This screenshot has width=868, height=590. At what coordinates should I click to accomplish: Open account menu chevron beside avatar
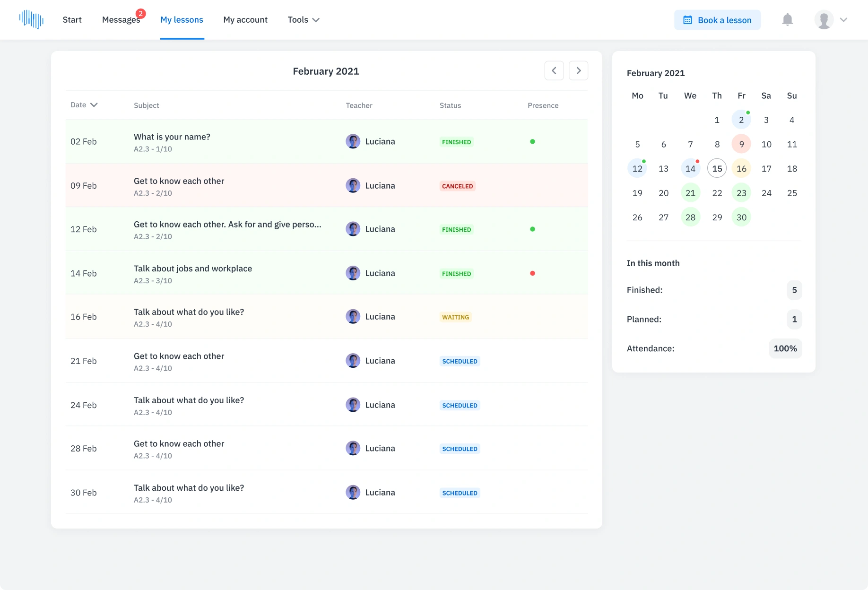pos(843,20)
